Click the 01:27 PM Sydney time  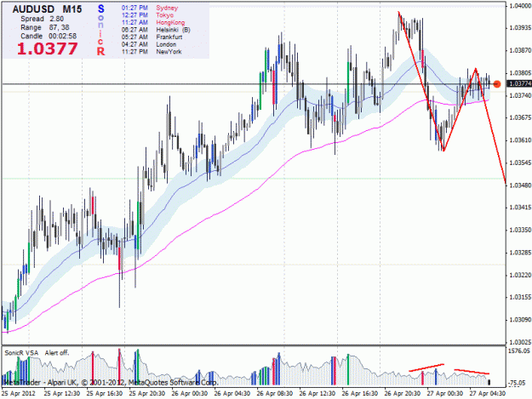[x=134, y=8]
